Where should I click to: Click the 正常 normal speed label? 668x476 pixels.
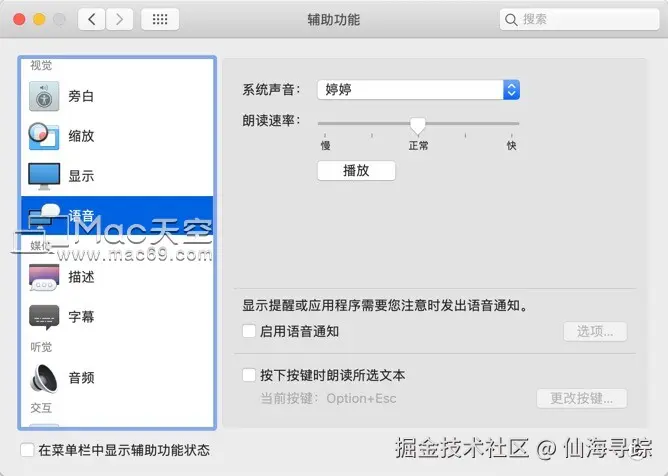tap(418, 146)
